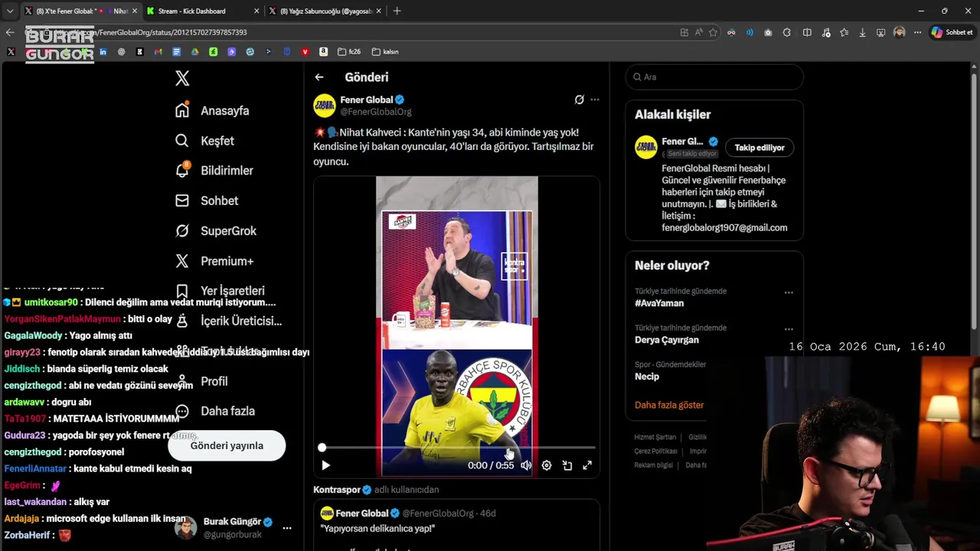Open a new browser tab
The width and height of the screenshot is (980, 551).
(x=397, y=11)
